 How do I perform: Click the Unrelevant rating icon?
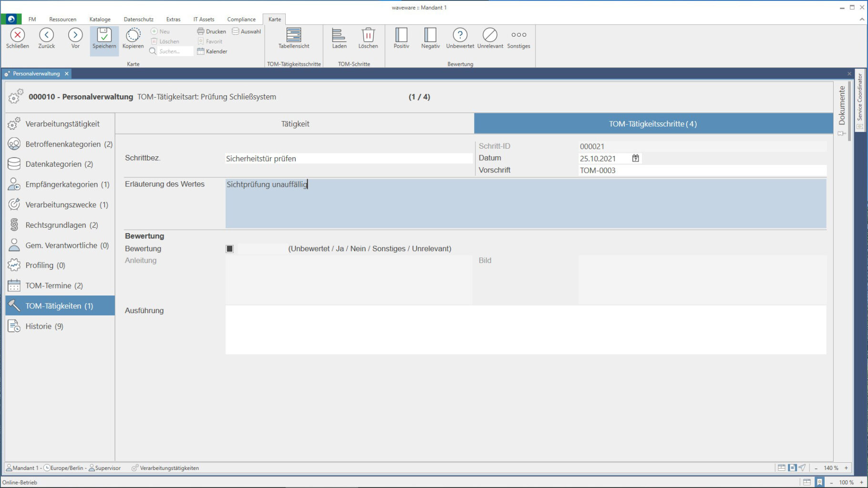(x=490, y=38)
